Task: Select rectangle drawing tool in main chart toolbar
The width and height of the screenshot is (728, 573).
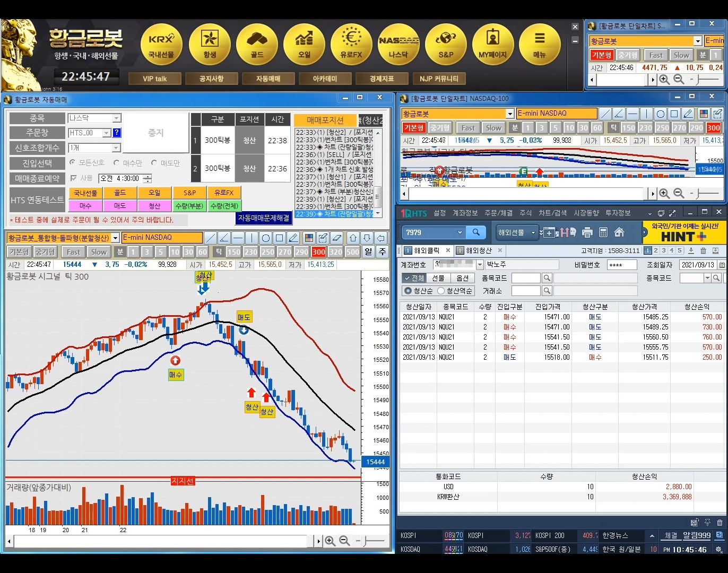Action: pos(280,238)
